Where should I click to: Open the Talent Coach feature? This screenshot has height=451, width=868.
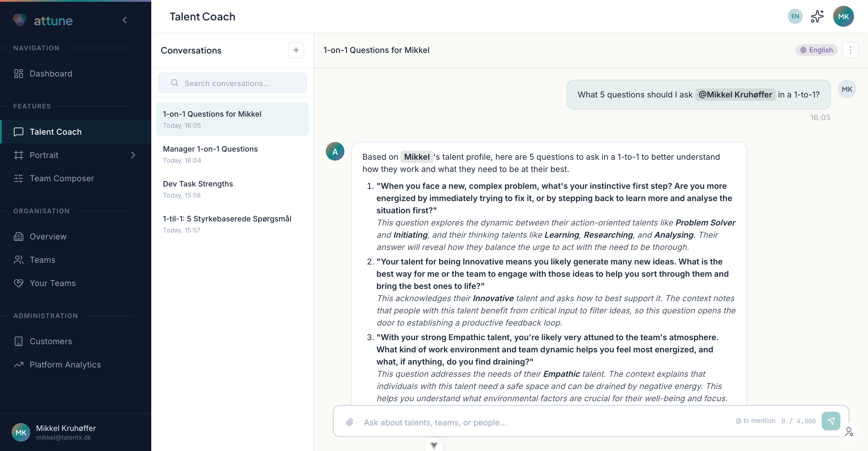(55, 132)
